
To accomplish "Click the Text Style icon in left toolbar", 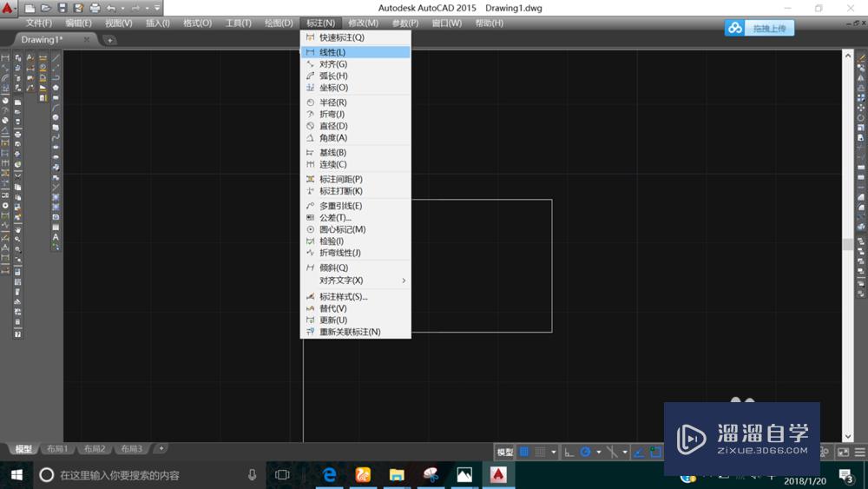I will click(30, 57).
